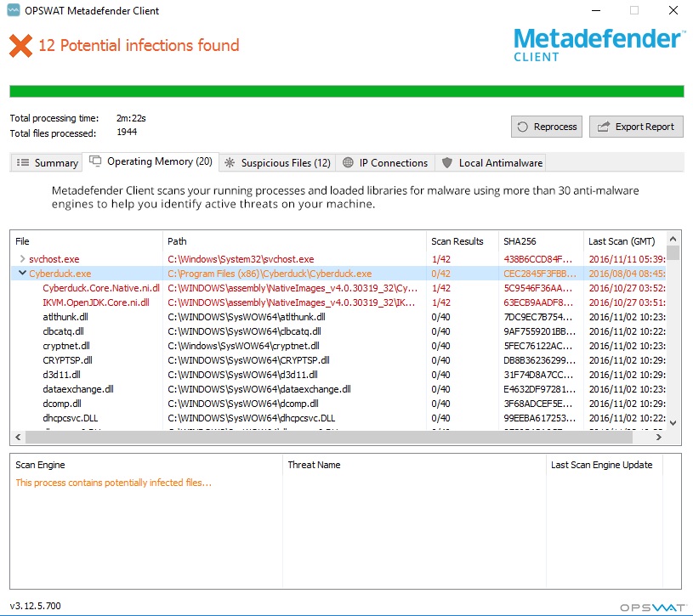The width and height of the screenshot is (693, 616).
Task: Click horizontal scrollbar right arrow
Action: (658, 438)
